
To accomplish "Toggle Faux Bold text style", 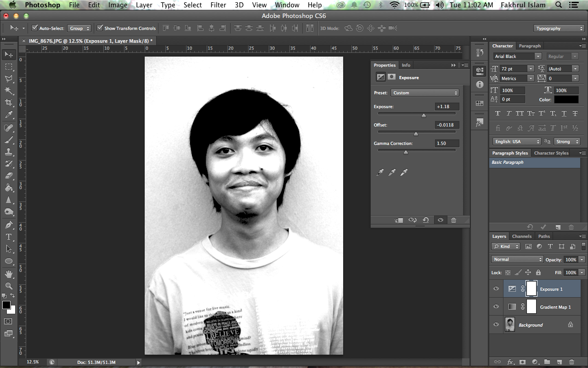I will click(498, 114).
